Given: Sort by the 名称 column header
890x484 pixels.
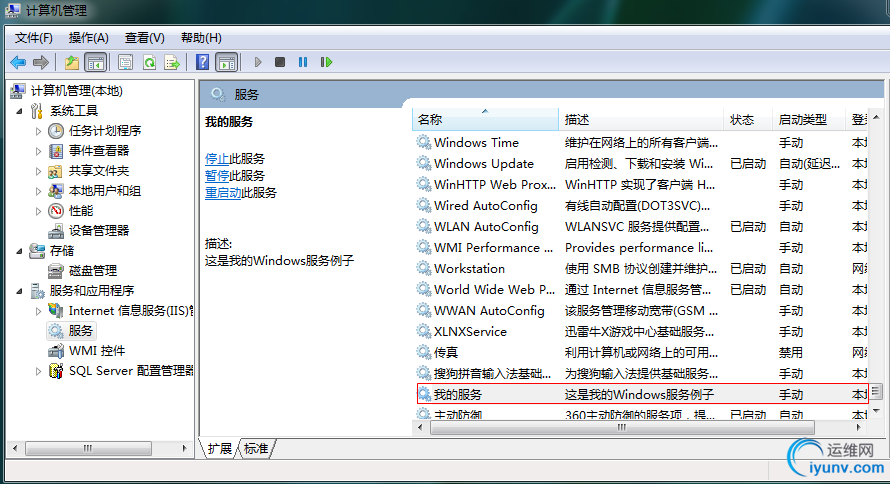Looking at the screenshot, I should pyautogui.click(x=485, y=120).
